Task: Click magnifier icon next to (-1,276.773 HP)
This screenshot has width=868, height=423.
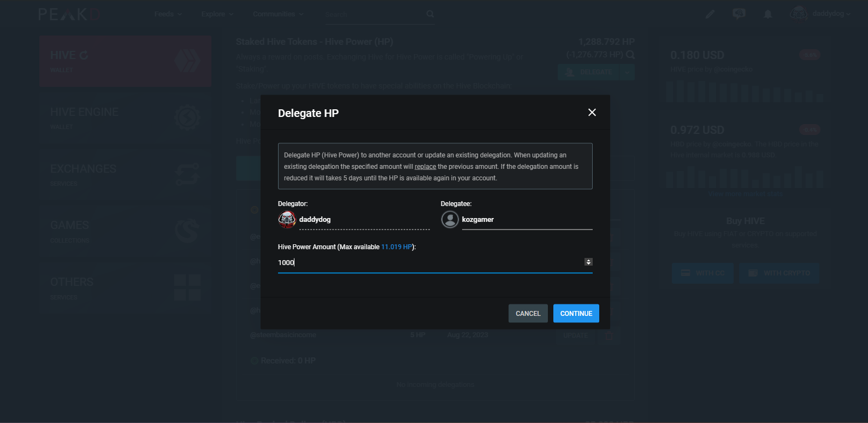Action: pos(630,55)
